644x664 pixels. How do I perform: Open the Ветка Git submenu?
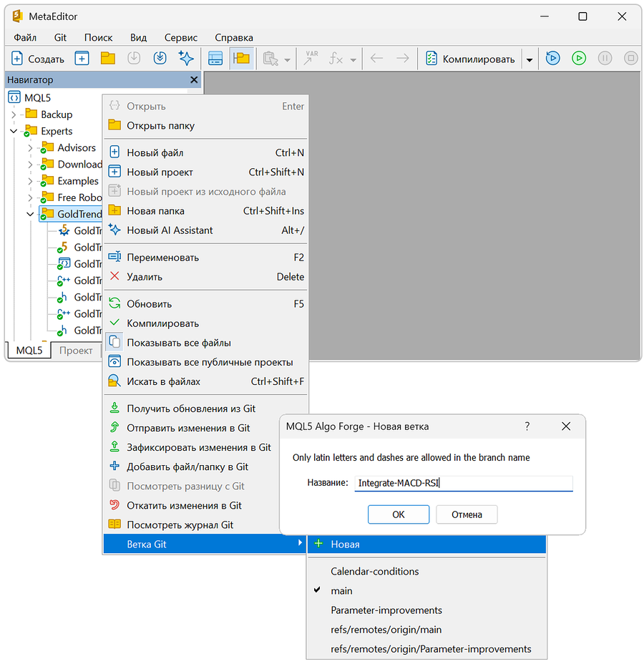point(205,545)
